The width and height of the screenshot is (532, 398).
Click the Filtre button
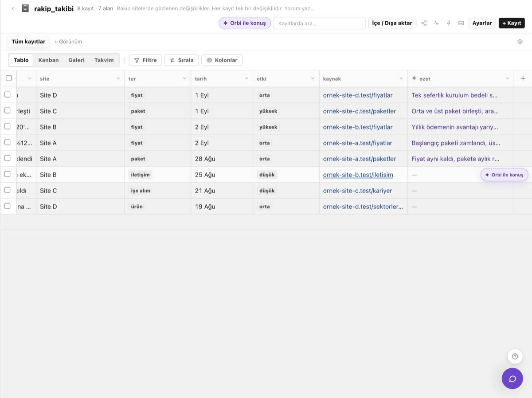tap(145, 60)
